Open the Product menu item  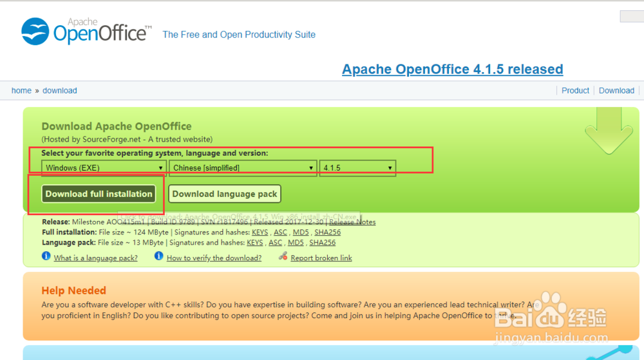tap(575, 90)
